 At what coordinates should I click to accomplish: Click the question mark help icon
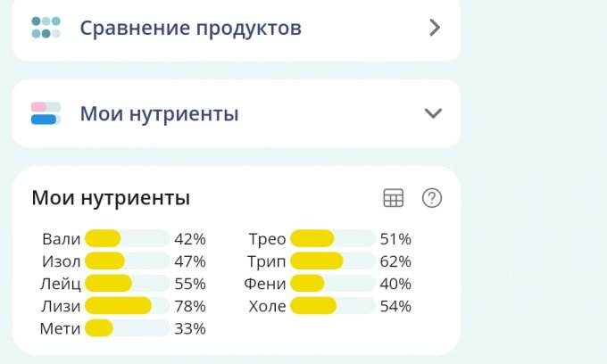(432, 198)
